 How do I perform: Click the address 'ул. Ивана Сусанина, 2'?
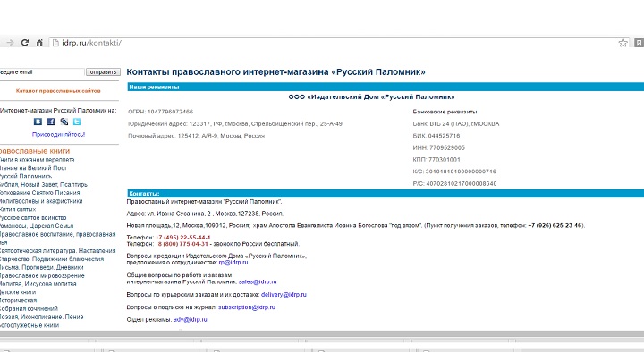pos(179,214)
